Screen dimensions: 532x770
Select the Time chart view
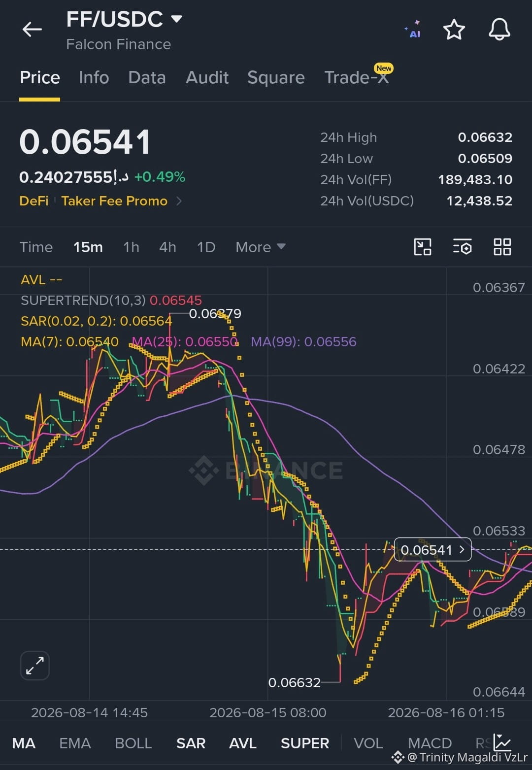36,247
